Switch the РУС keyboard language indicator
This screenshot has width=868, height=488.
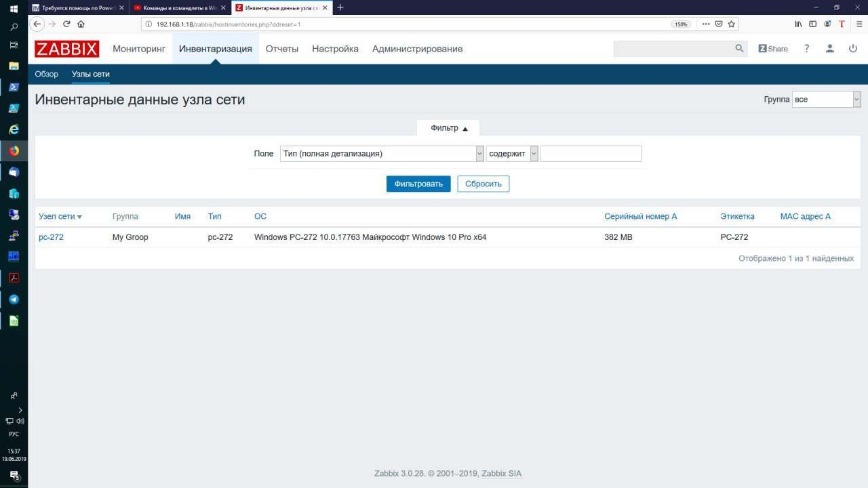(x=14, y=434)
